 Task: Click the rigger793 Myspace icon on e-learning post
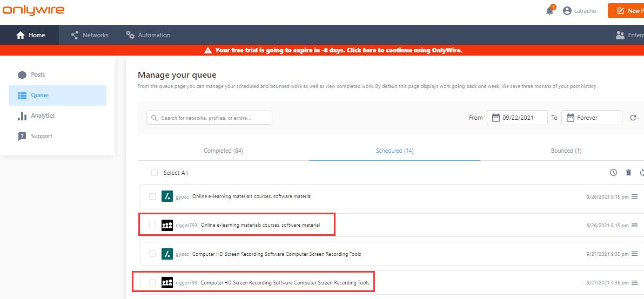[x=167, y=225]
